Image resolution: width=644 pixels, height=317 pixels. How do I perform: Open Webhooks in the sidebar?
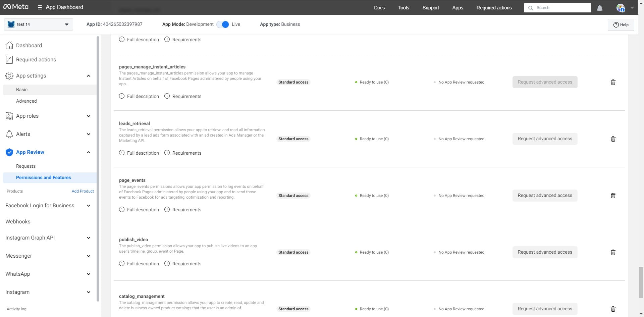pos(18,221)
